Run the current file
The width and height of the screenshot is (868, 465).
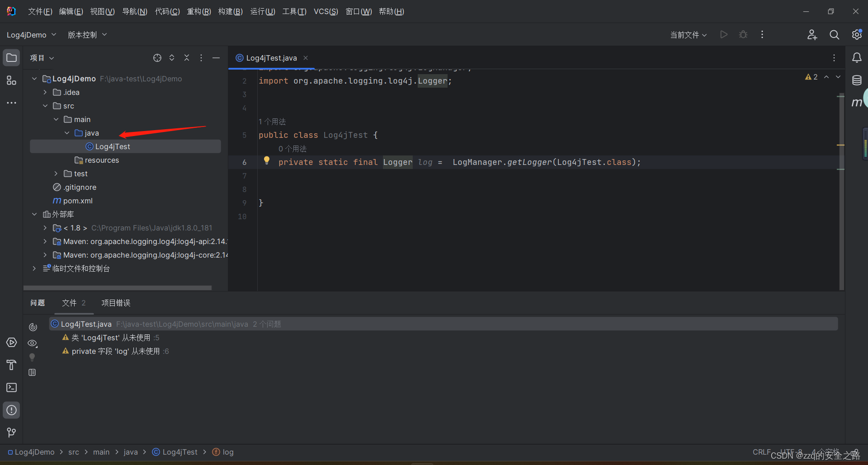click(724, 35)
